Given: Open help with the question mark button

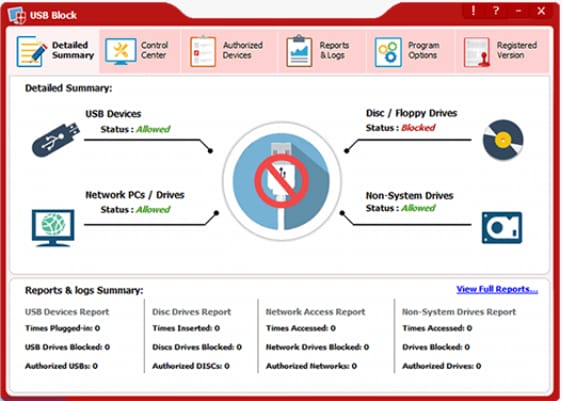Looking at the screenshot, I should click(496, 11).
